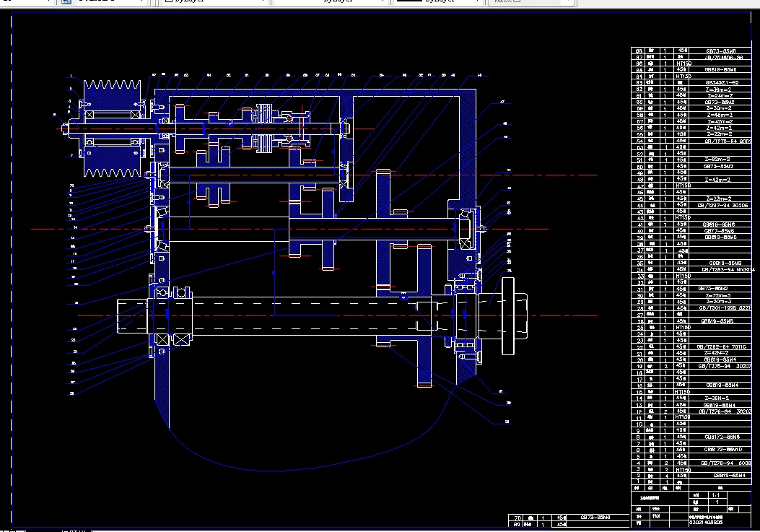The height and width of the screenshot is (532, 760).
Task: Select the 'HT150' material cell in row 47
Action: (x=683, y=186)
